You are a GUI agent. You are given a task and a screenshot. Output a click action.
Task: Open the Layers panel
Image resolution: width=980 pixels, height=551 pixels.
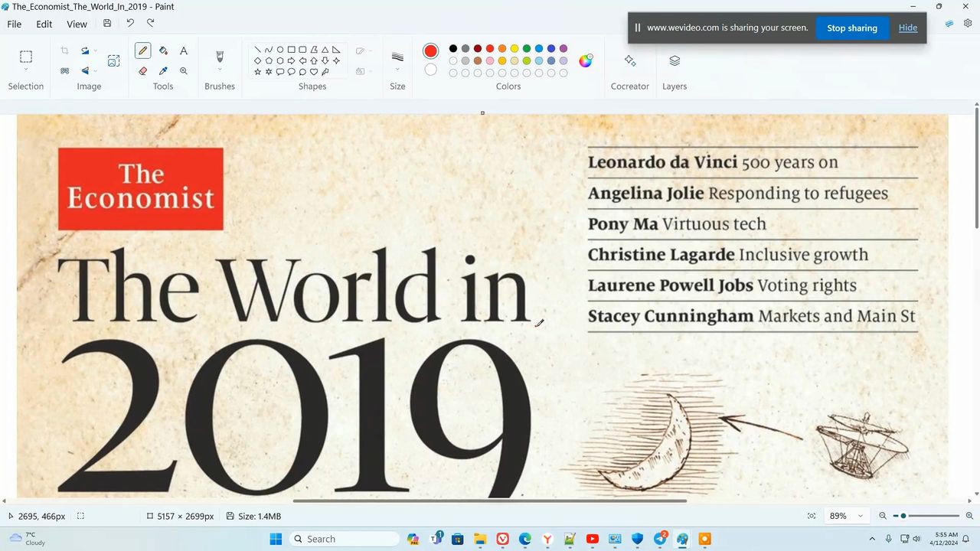coord(674,61)
